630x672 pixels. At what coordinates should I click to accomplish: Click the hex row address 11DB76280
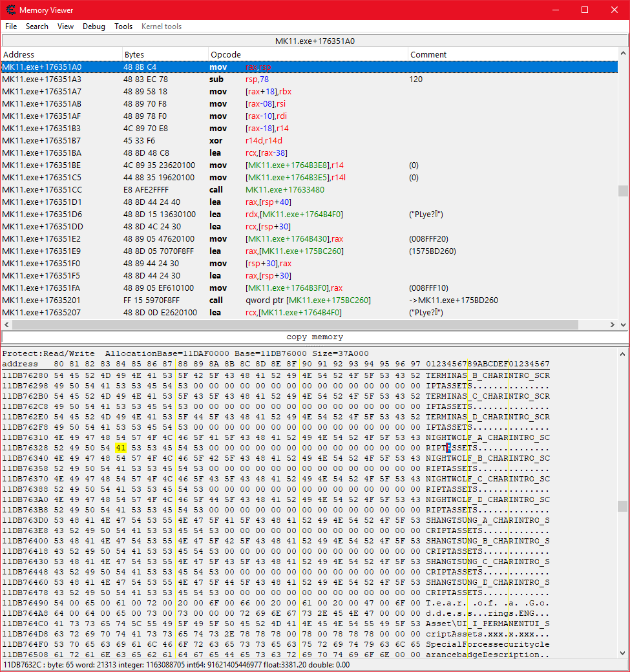(x=25, y=375)
